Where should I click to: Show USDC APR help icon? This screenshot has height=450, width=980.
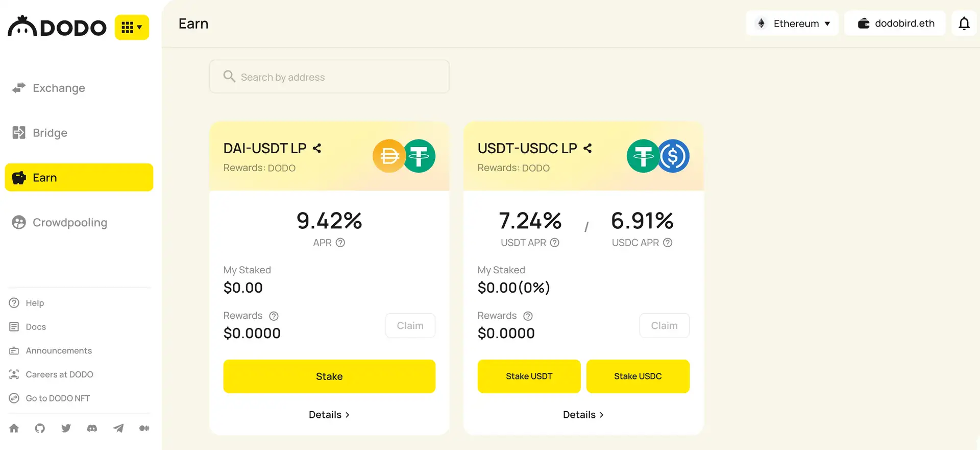pos(668,243)
